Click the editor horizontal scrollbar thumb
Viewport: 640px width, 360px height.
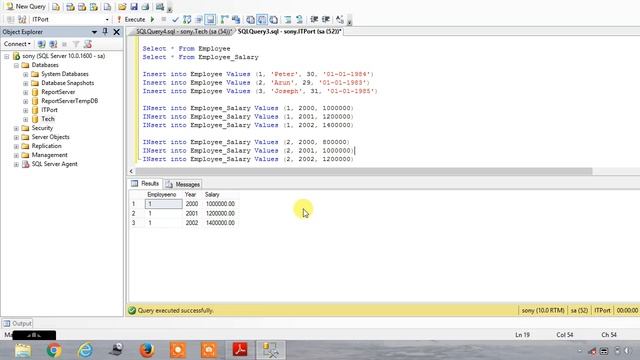tap(364, 171)
